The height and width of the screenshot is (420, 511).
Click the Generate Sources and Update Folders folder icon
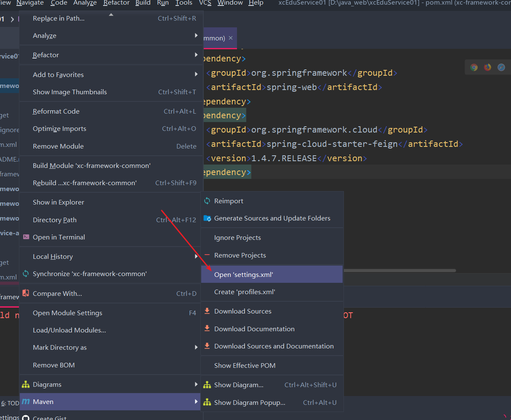coord(207,218)
